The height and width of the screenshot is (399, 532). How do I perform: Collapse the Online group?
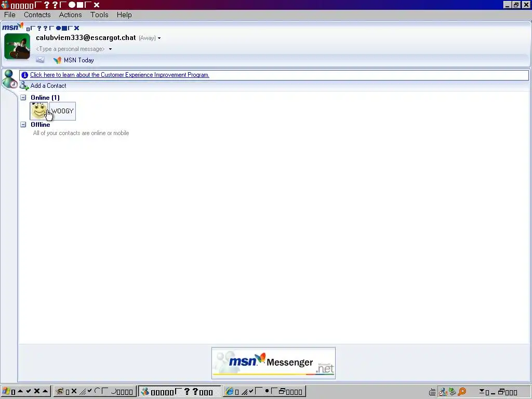(x=23, y=98)
